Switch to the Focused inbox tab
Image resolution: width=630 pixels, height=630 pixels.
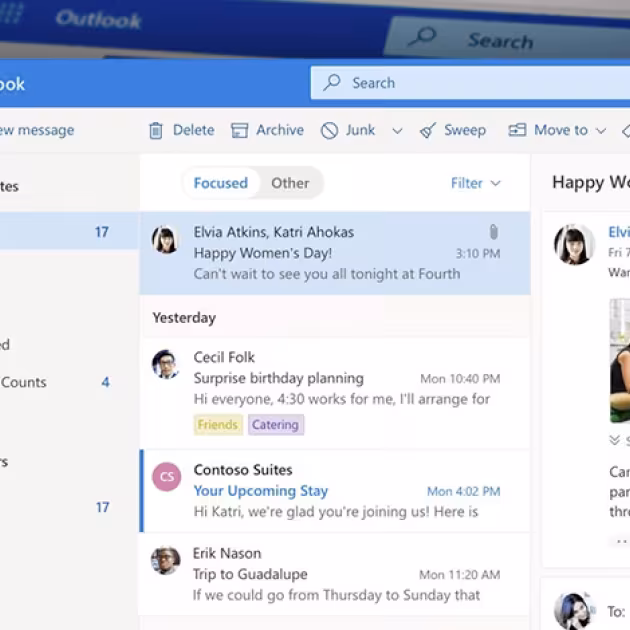click(220, 183)
